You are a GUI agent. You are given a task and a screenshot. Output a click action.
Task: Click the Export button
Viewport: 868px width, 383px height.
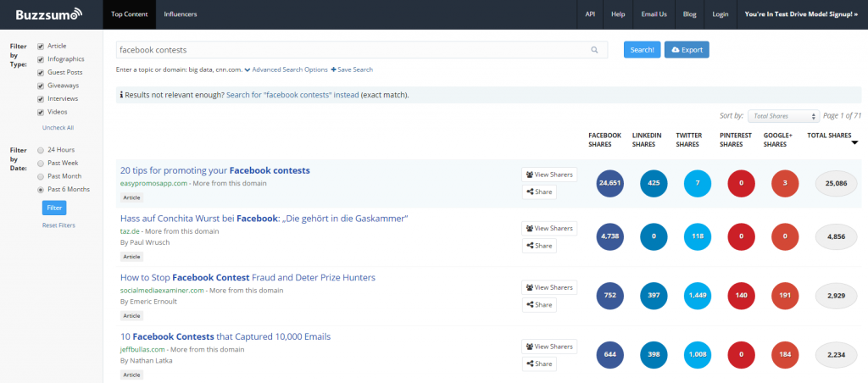pos(687,50)
